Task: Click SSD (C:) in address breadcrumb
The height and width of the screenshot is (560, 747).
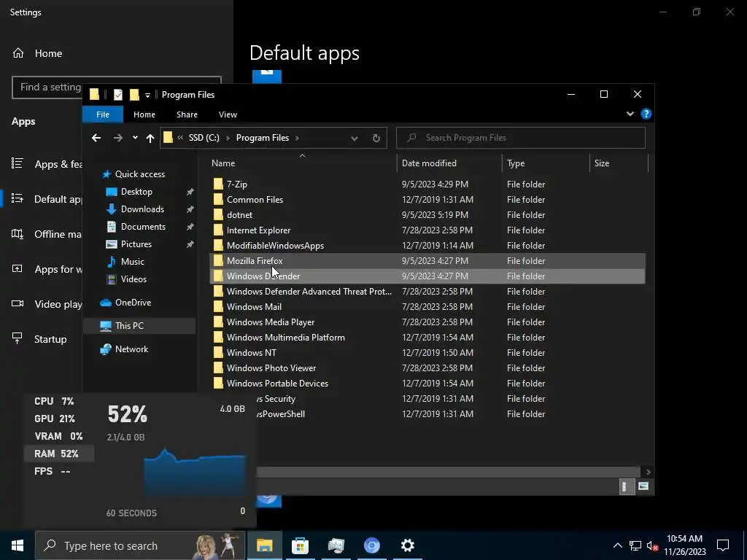Action: point(204,138)
